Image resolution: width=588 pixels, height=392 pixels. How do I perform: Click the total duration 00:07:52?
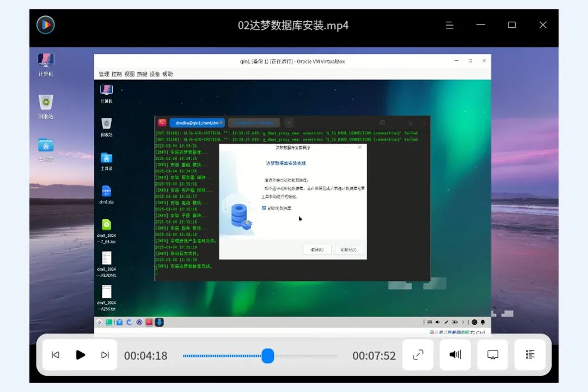tap(374, 356)
